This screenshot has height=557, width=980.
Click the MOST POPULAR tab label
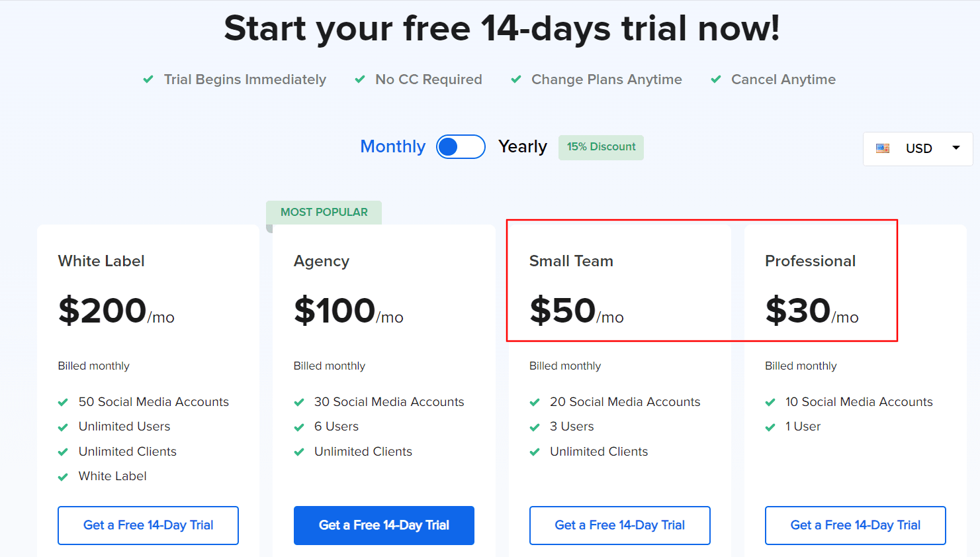[x=324, y=212]
